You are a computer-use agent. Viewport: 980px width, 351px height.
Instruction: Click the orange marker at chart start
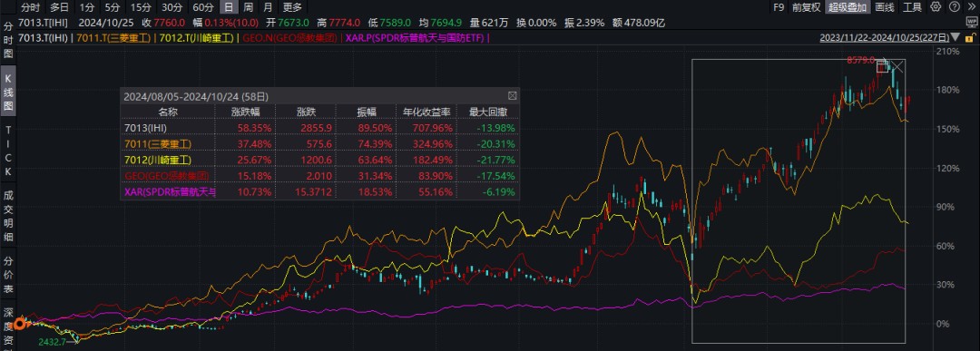[19, 324]
